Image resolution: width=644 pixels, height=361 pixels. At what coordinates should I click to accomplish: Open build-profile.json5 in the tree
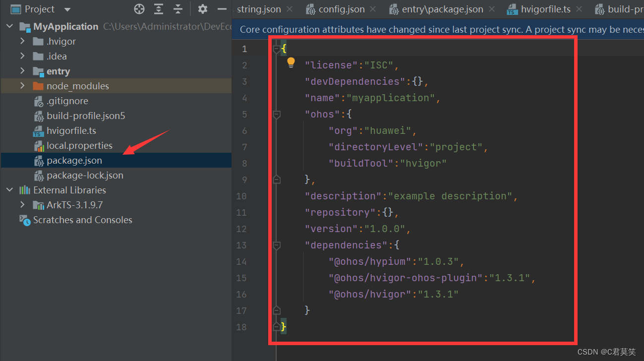point(86,116)
